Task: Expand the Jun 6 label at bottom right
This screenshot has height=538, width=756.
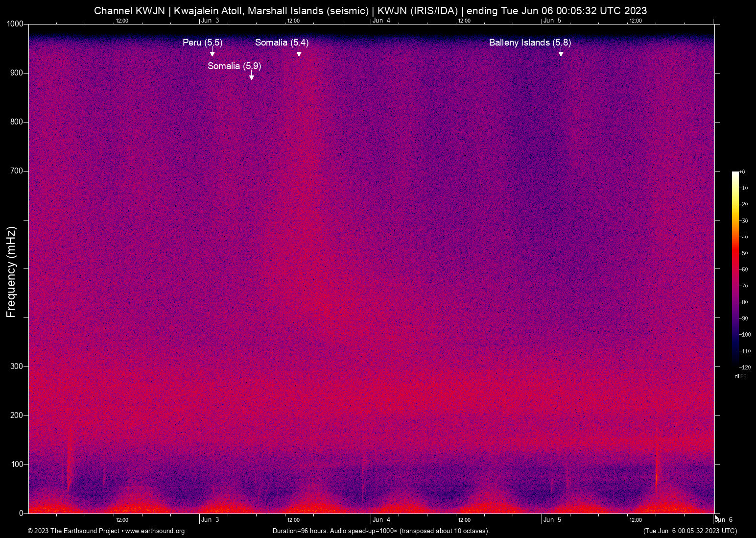Action: click(x=724, y=519)
